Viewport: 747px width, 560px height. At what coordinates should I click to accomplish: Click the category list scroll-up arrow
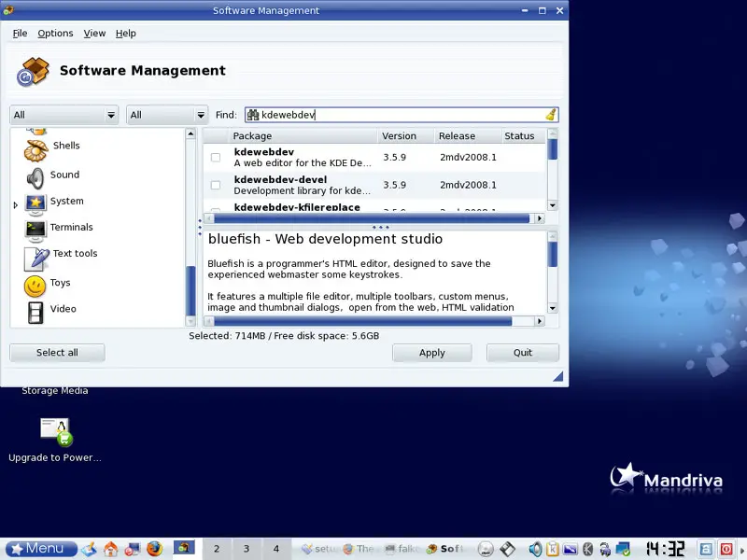[x=190, y=133]
